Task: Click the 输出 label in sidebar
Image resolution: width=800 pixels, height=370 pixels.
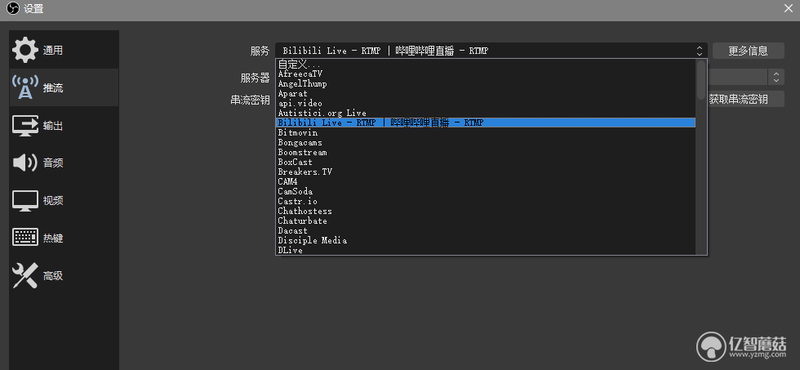Action: [x=53, y=126]
